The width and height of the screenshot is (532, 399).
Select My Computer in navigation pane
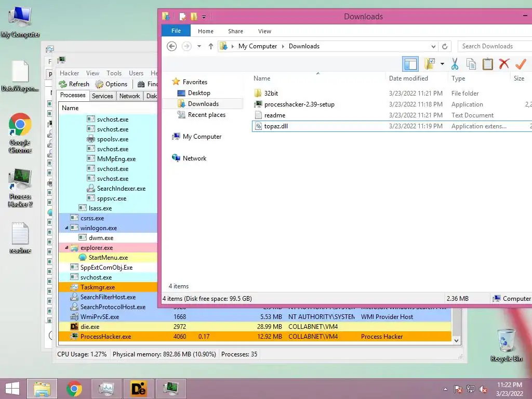pyautogui.click(x=202, y=137)
